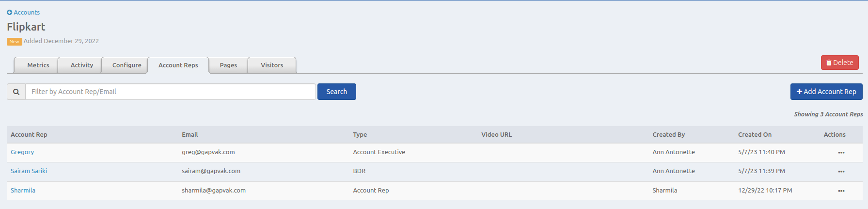The height and width of the screenshot is (209, 868).
Task: Click the Account Rep column header
Action: [x=29, y=135]
